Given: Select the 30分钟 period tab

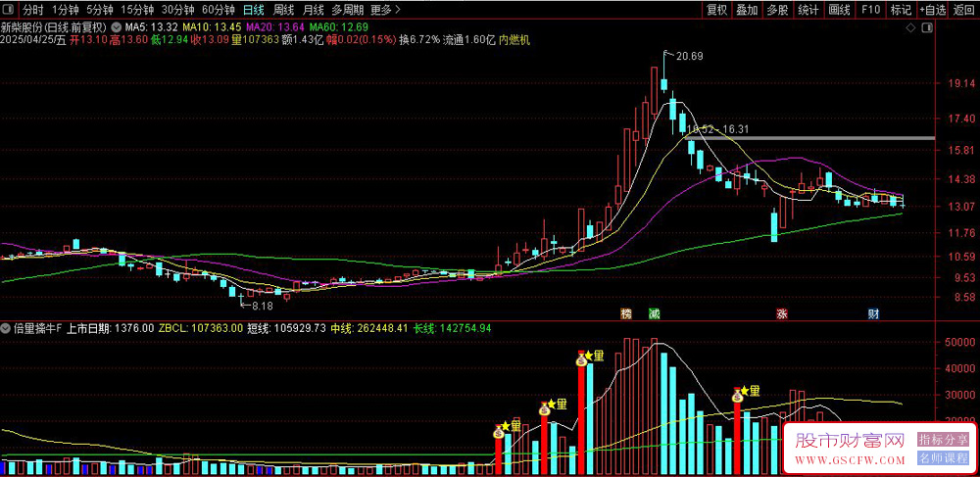Looking at the screenshot, I should (x=177, y=10).
